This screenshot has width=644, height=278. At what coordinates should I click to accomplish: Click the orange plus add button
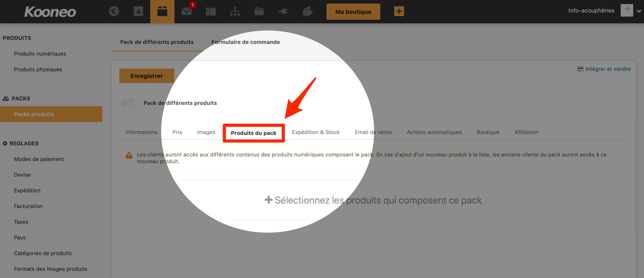(399, 11)
